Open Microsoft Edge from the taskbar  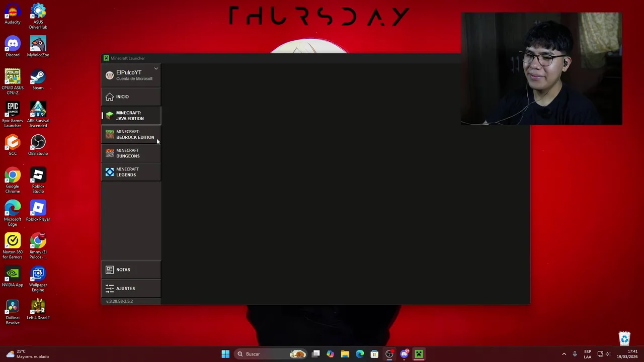[360, 354]
